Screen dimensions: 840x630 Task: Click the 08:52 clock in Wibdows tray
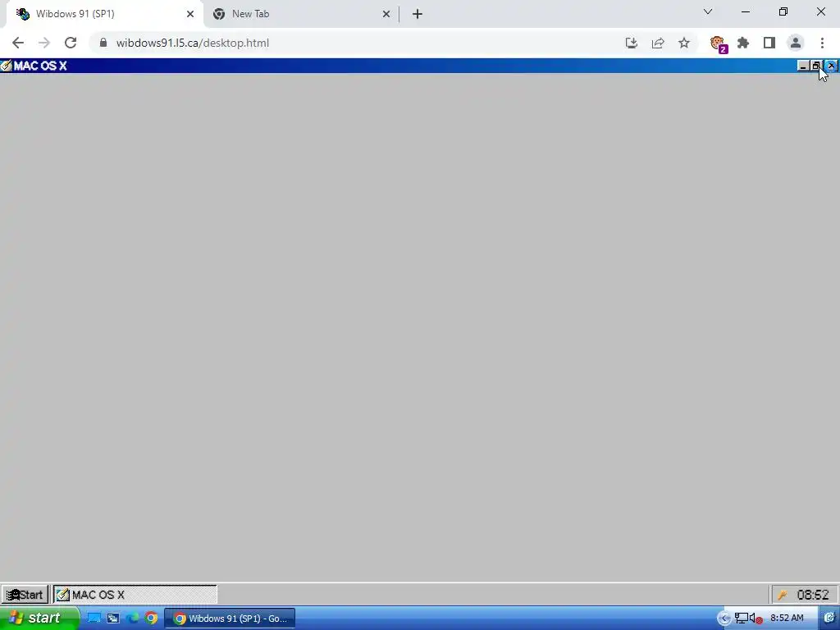click(813, 595)
